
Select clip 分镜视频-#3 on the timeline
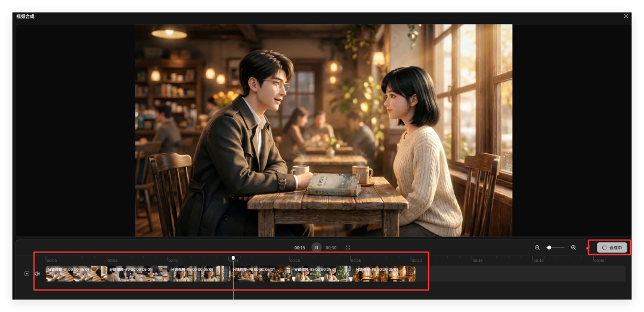138,274
